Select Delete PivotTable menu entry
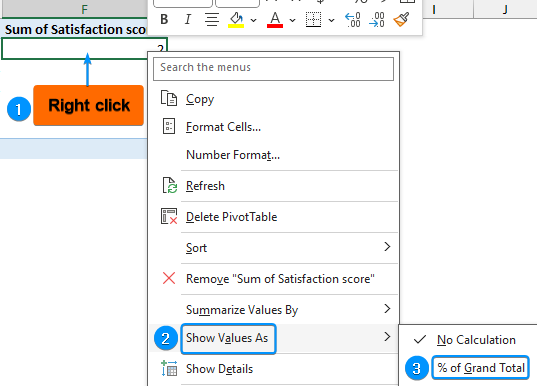 pos(274,217)
